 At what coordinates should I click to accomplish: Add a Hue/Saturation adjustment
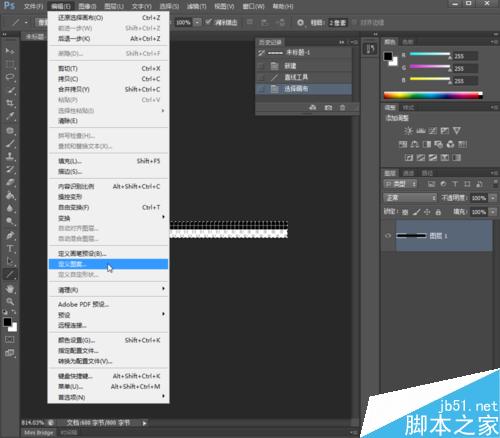point(403,144)
